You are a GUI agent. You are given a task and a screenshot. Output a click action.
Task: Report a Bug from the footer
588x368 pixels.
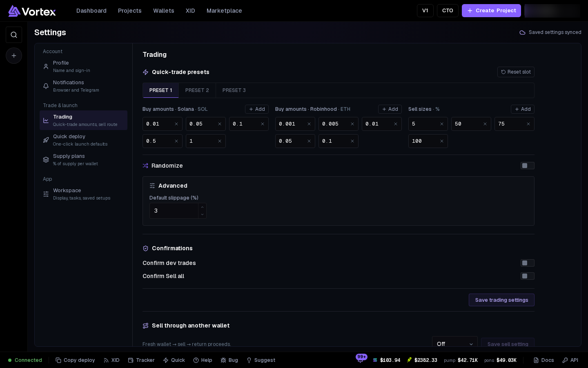coord(229,360)
